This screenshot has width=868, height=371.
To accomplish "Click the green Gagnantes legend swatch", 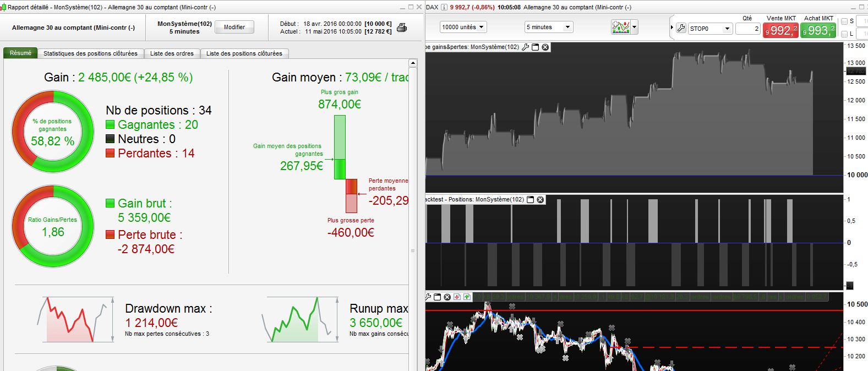I will pos(110,125).
